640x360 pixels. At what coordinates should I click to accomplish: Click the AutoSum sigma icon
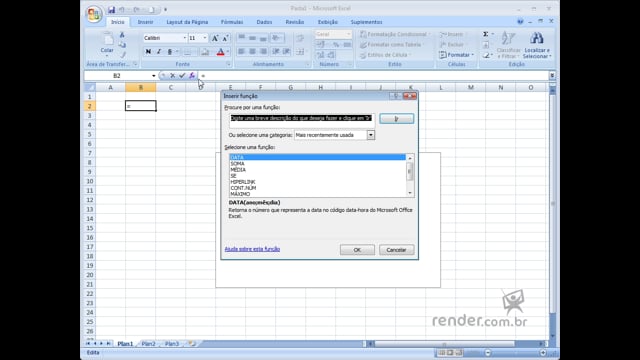[486, 34]
